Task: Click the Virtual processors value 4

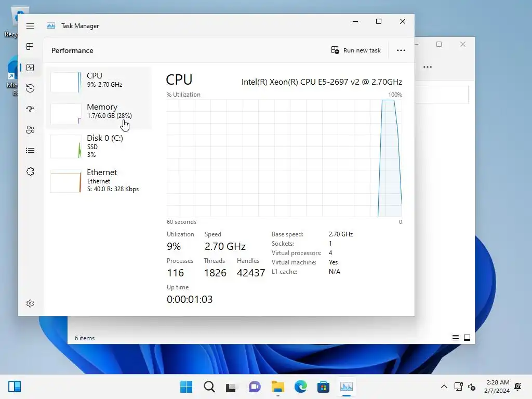Action: point(330,253)
